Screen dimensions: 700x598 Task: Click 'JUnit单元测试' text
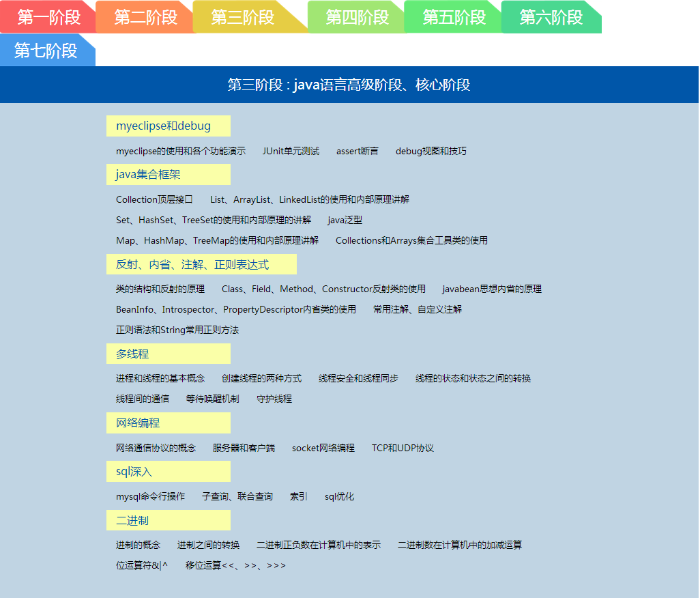pos(291,151)
